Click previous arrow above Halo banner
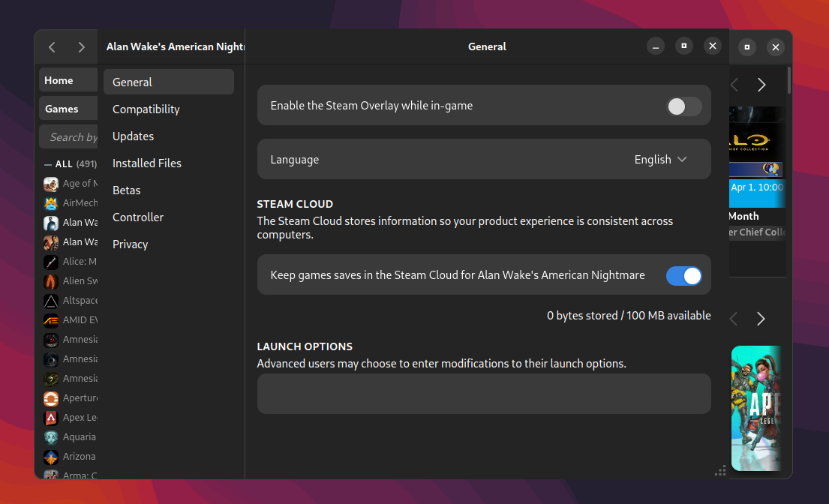Image resolution: width=829 pixels, height=504 pixels. click(x=734, y=85)
